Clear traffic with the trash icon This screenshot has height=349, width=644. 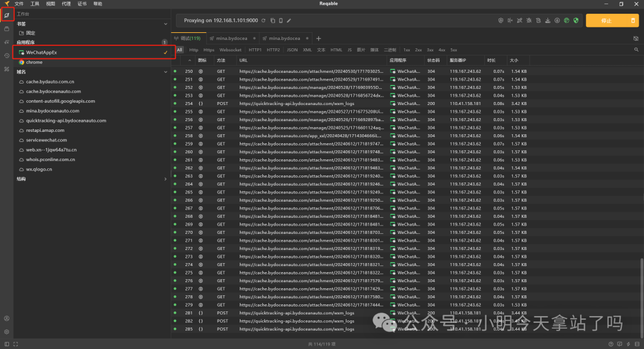[x=633, y=20]
